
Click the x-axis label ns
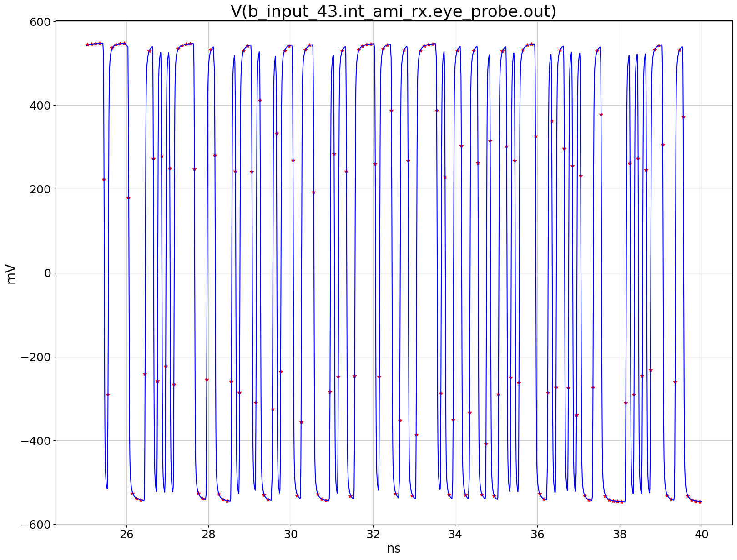tap(394, 549)
